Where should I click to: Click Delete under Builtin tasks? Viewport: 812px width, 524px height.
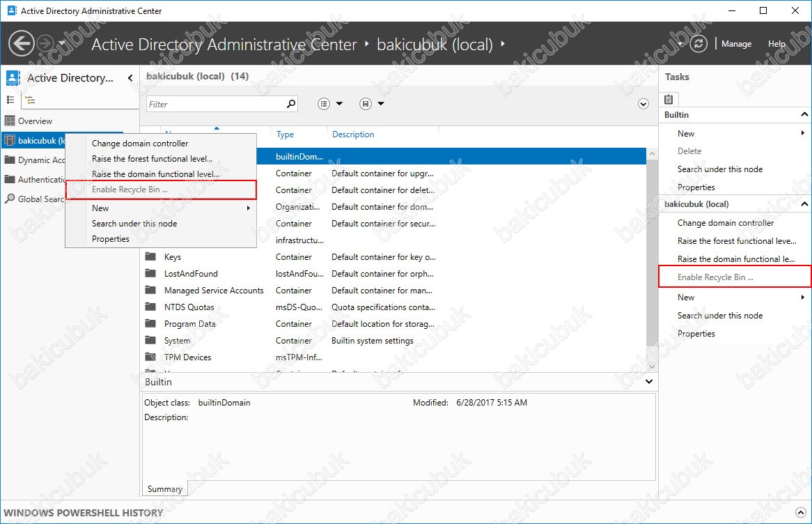pos(689,151)
